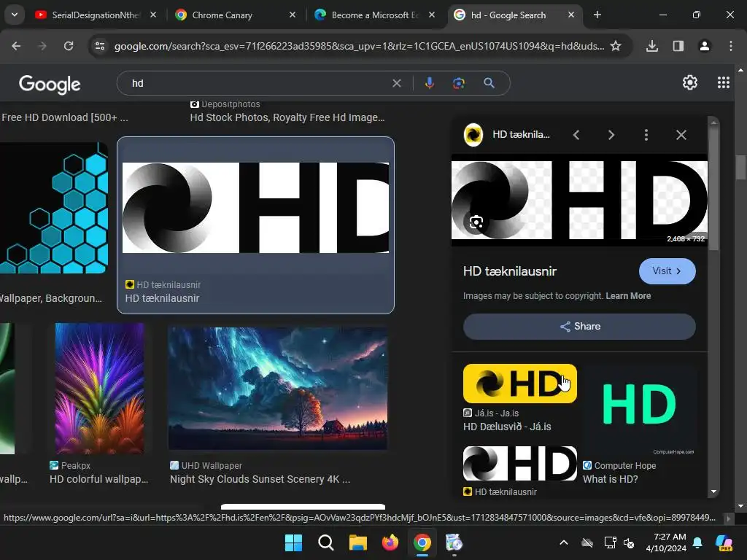Visit the HD tæknilausnir website
The width and height of the screenshot is (747, 560).
click(x=667, y=271)
